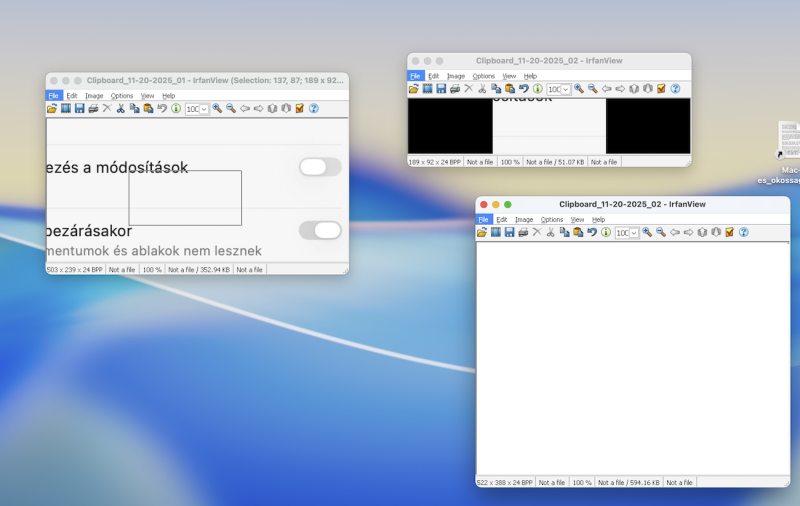800x506 pixels.
Task: Open Help menu in front Clipboard_02 window
Action: pyautogui.click(x=598, y=219)
